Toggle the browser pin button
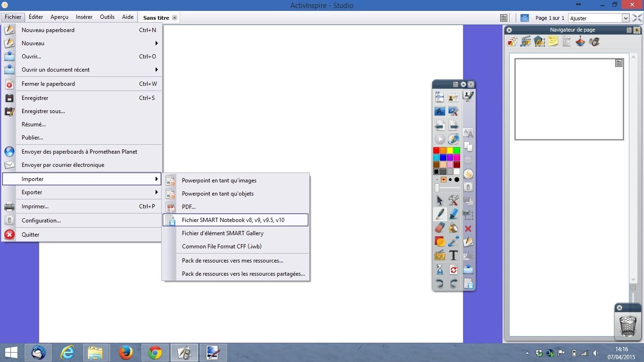The image size is (644, 362). point(636,30)
